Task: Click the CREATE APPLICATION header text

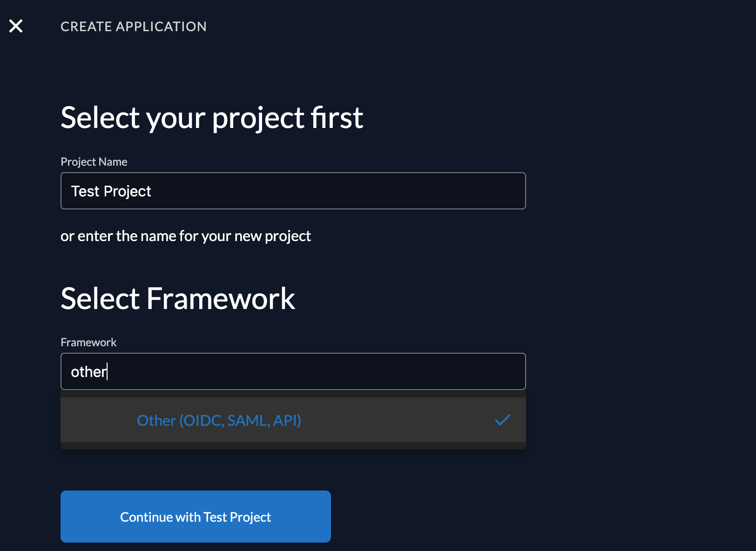Action: [x=134, y=27]
